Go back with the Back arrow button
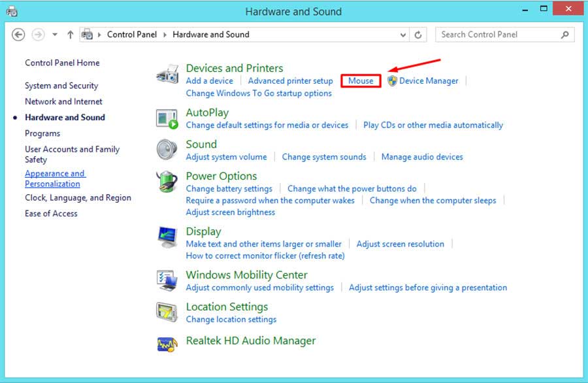Screen dimensions: 588x383 click(x=18, y=35)
